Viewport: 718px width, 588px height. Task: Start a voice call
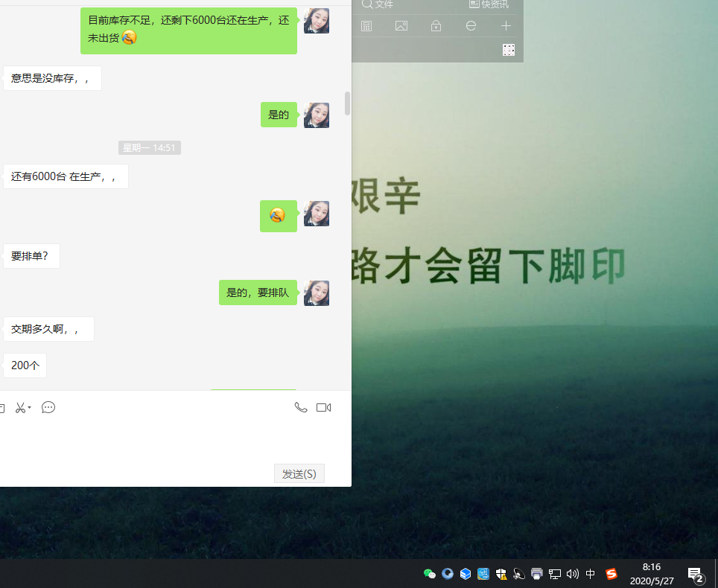(x=301, y=407)
